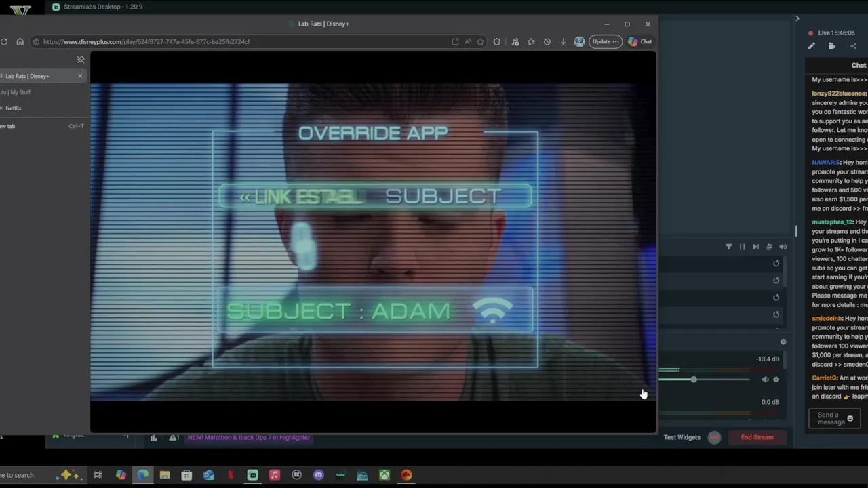The height and width of the screenshot is (488, 868).
Task: Open Discord from taskbar
Action: click(319, 475)
